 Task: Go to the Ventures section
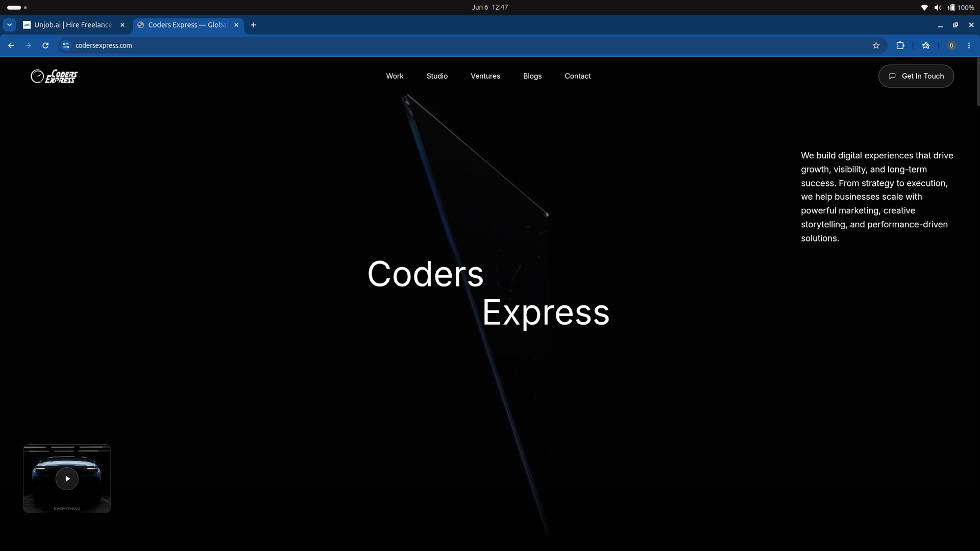coord(485,76)
